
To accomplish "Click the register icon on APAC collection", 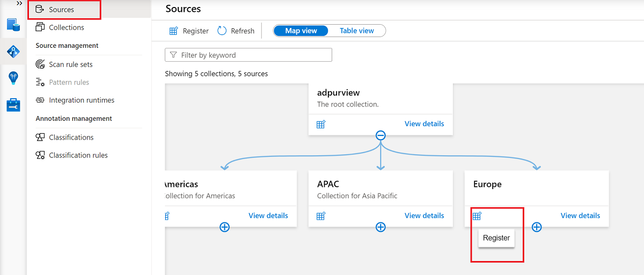I will click(x=321, y=216).
